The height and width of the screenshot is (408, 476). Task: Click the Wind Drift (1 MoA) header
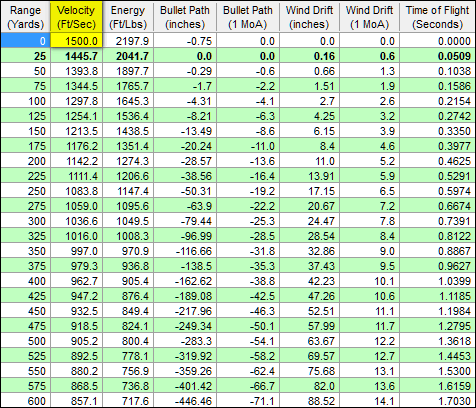click(x=369, y=17)
